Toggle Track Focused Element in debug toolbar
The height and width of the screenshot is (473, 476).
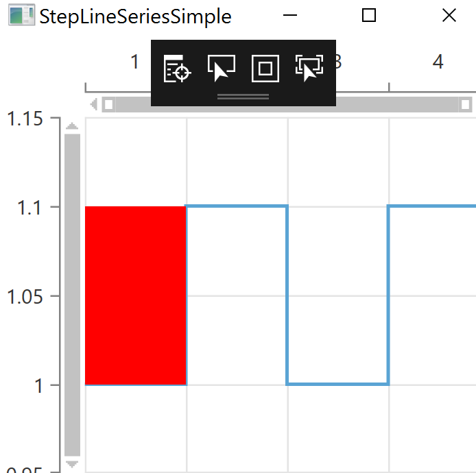pyautogui.click(x=309, y=69)
